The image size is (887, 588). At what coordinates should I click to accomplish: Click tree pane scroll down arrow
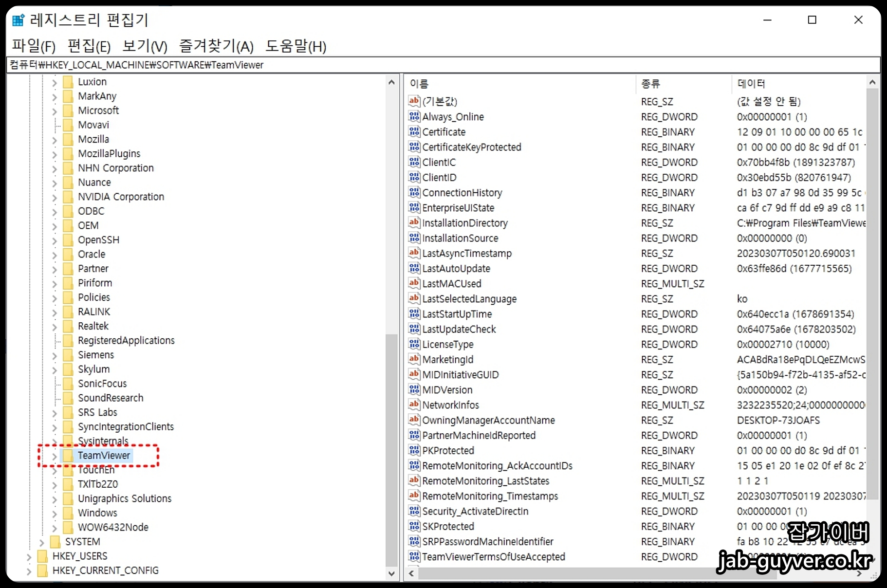(x=392, y=574)
